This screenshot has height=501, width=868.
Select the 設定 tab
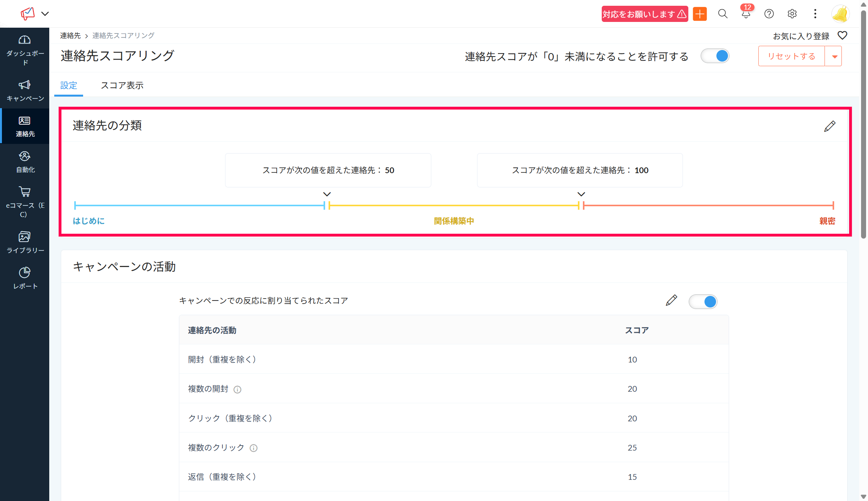pyautogui.click(x=69, y=85)
